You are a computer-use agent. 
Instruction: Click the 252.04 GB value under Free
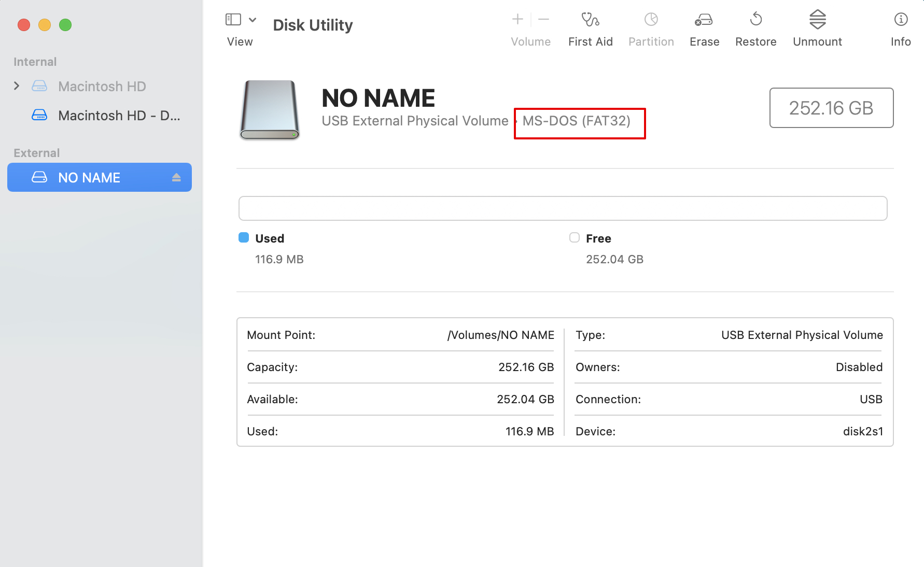click(x=614, y=259)
